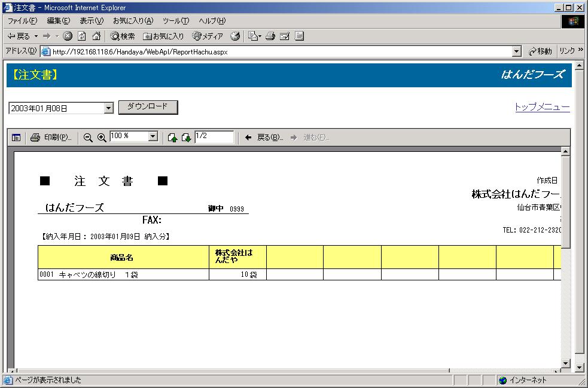This screenshot has height=388, width=588.
Task: Open the date dropdown 2003年01月08日
Action: (109, 108)
